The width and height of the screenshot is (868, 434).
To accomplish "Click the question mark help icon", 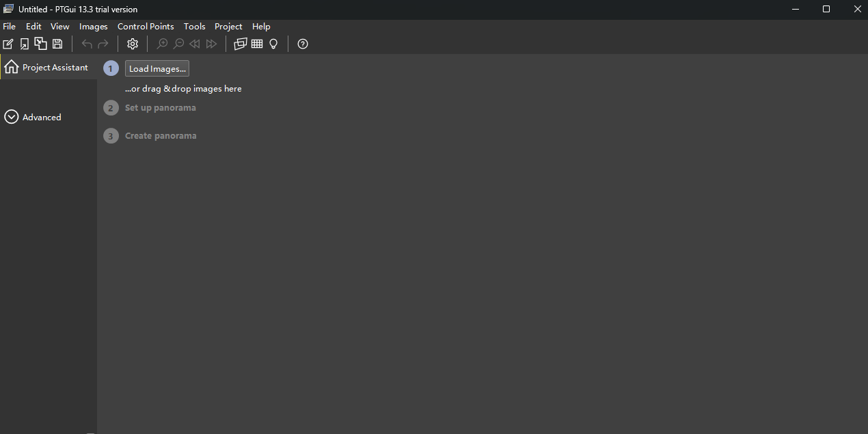I will (x=303, y=44).
